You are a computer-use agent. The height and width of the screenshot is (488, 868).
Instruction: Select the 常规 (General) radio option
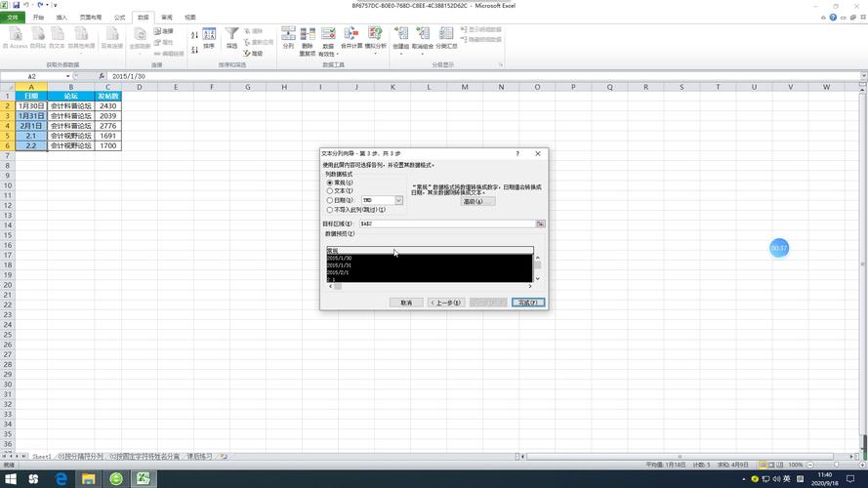pos(330,183)
